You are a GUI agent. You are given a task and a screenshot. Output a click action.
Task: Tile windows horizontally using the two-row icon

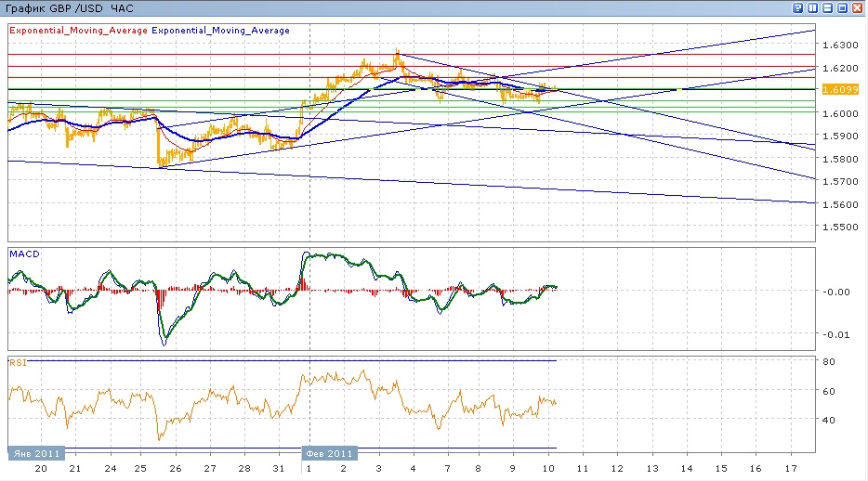tap(828, 7)
